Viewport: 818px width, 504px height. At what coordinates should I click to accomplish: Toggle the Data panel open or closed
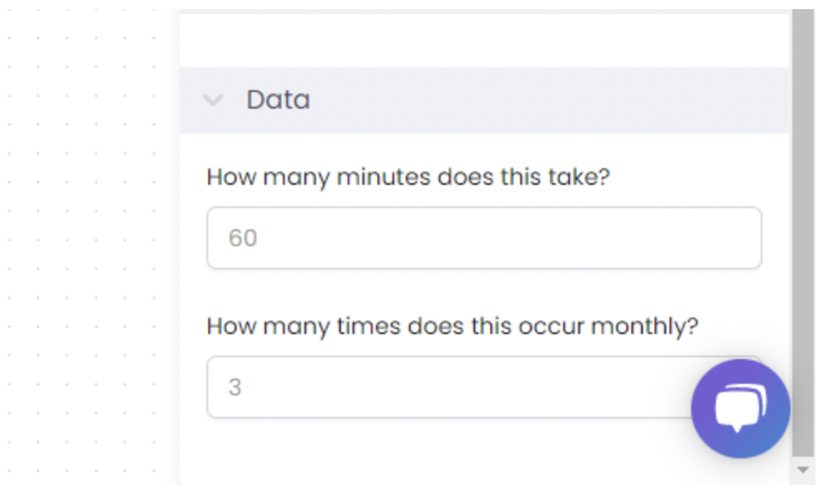coord(214,101)
